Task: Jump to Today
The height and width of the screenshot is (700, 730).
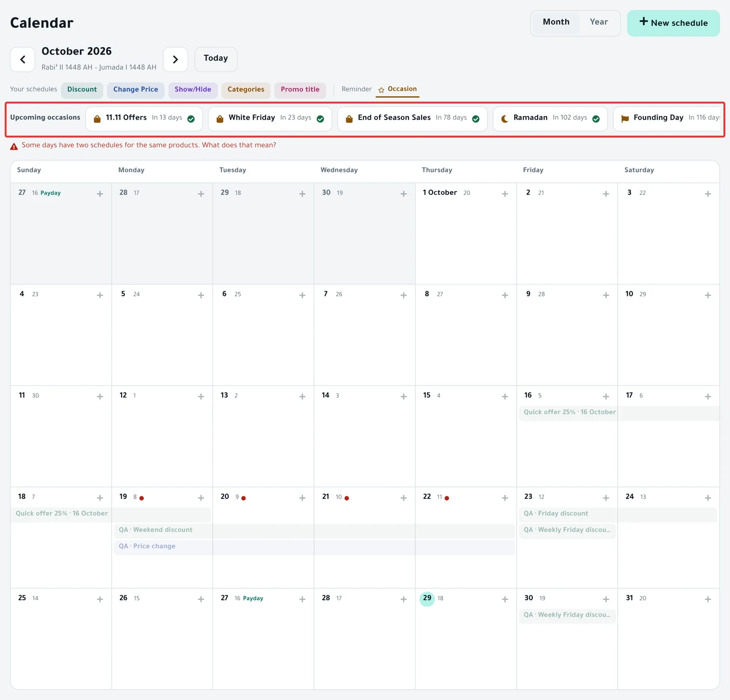Action: pyautogui.click(x=216, y=59)
